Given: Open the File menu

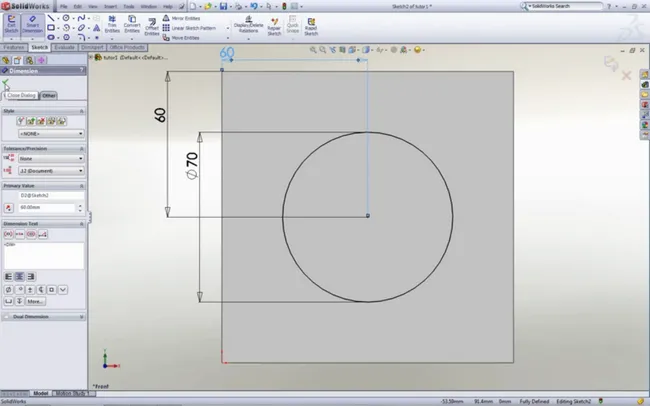Looking at the screenshot, I should click(63, 7).
